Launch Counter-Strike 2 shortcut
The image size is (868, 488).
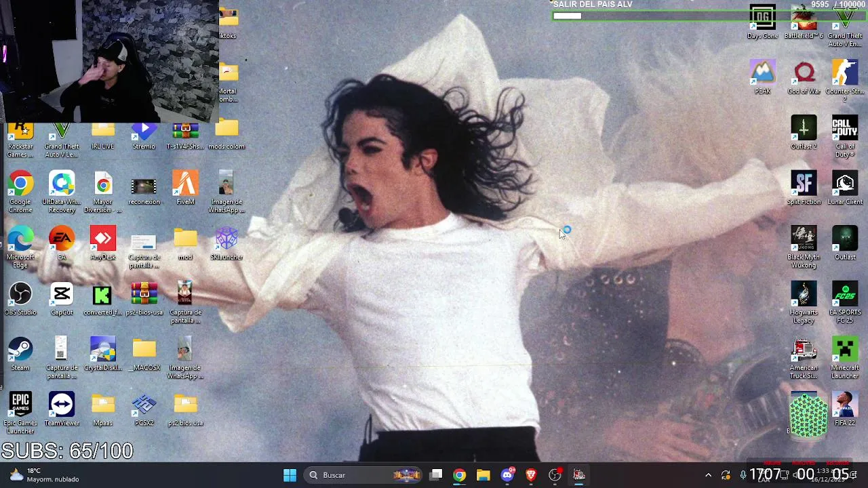click(x=845, y=81)
